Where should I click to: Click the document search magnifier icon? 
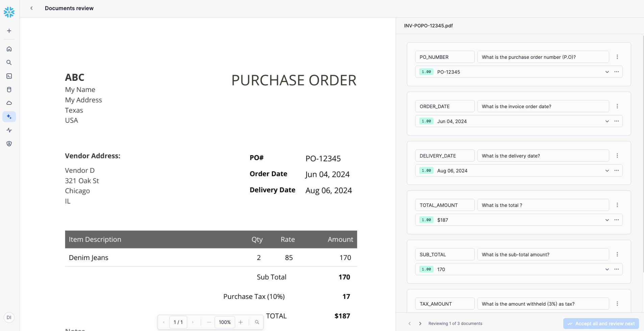coord(257,322)
